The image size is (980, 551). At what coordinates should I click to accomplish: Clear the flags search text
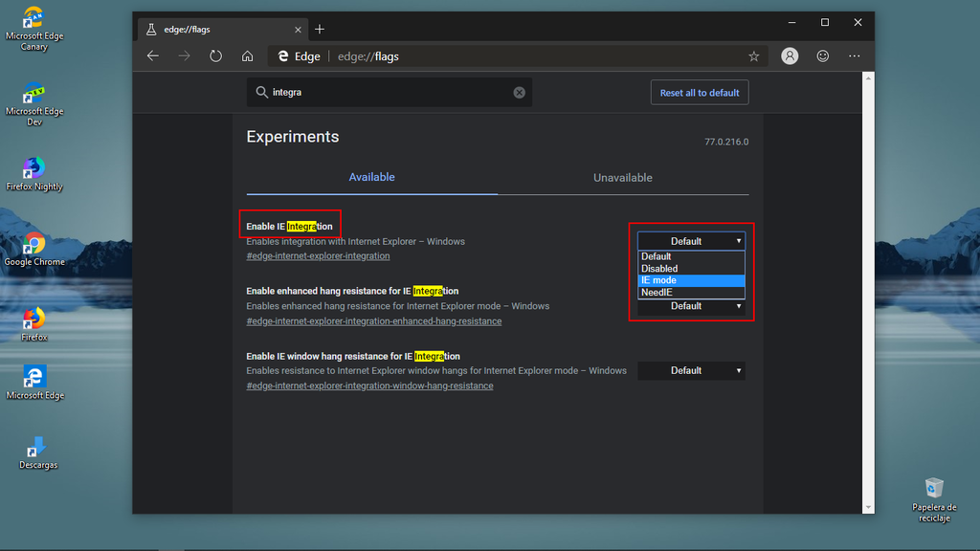[x=520, y=93]
